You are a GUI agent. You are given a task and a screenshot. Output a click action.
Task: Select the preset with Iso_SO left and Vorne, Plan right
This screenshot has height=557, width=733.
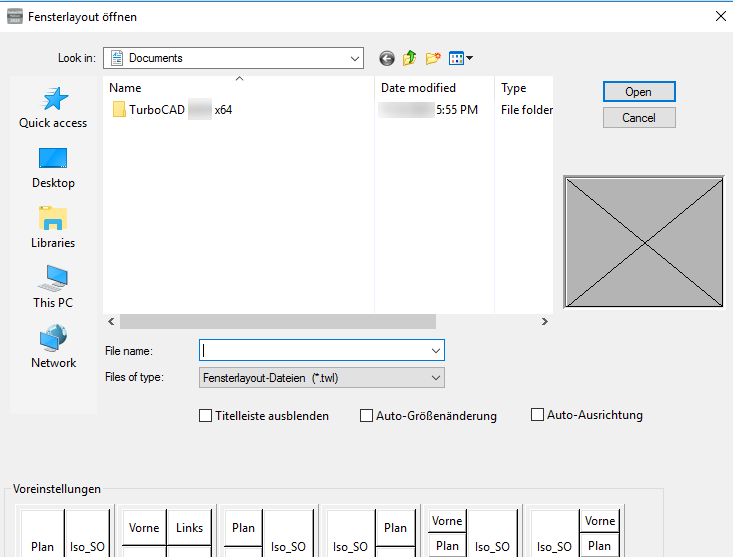point(575,532)
